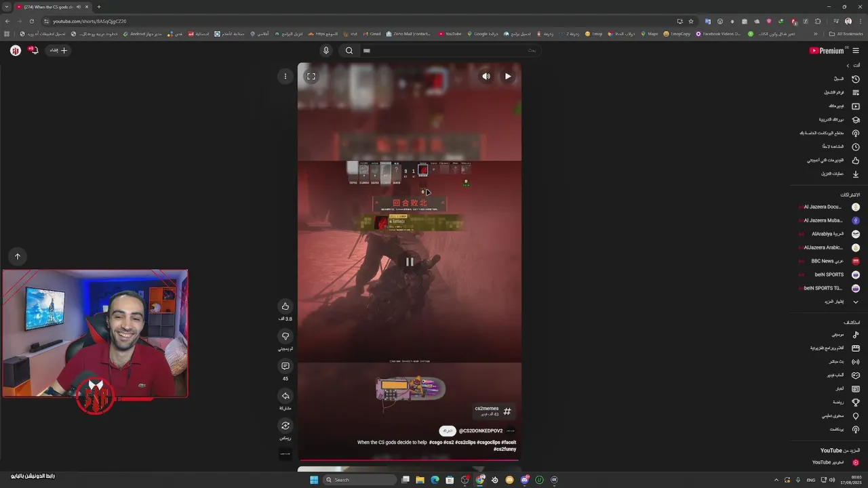The width and height of the screenshot is (868, 488).
Task: Visit the @CS2DONKEDPOV2 channel
Action: click(481, 431)
